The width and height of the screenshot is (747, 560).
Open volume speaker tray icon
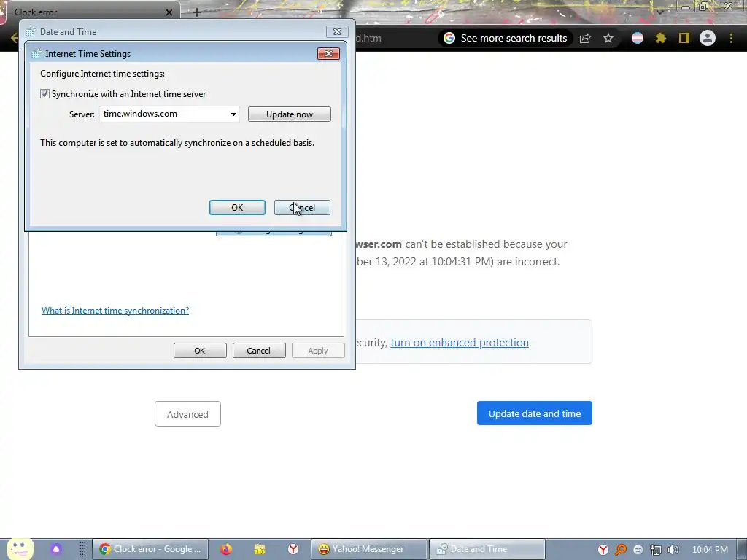click(673, 550)
